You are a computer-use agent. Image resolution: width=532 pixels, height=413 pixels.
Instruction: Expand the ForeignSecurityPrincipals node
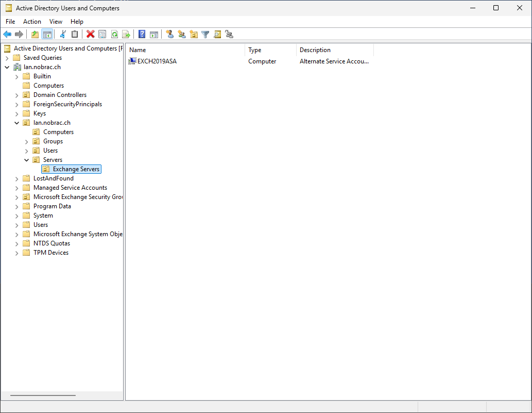pos(16,105)
